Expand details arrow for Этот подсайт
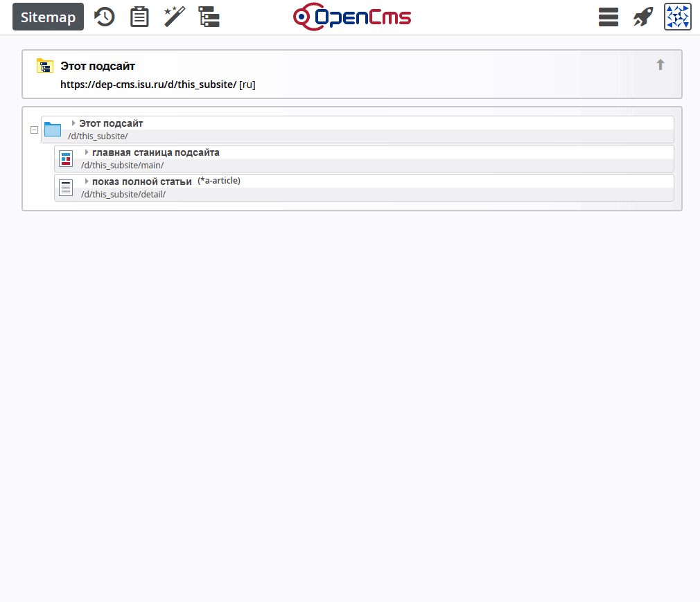Screen dimensions: 700x602 (x=73, y=123)
